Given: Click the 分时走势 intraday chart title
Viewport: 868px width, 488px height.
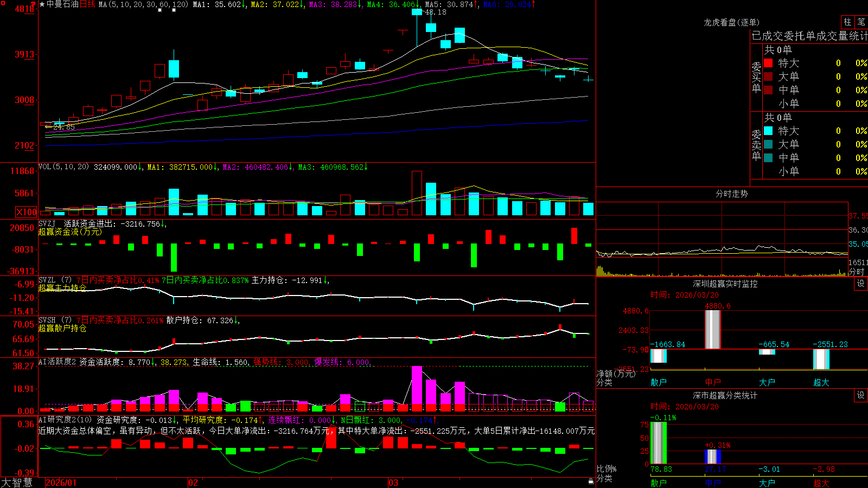Looking at the screenshot, I should pos(732,194).
